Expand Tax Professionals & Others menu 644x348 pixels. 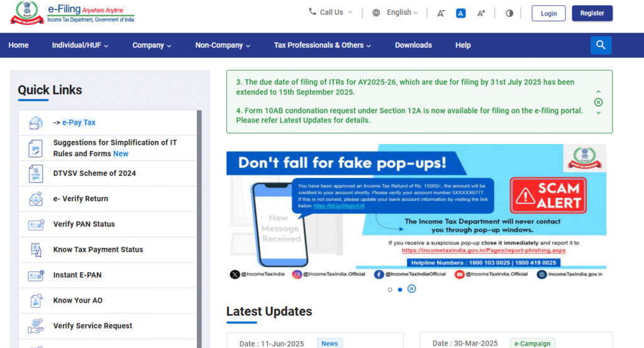[x=323, y=45]
